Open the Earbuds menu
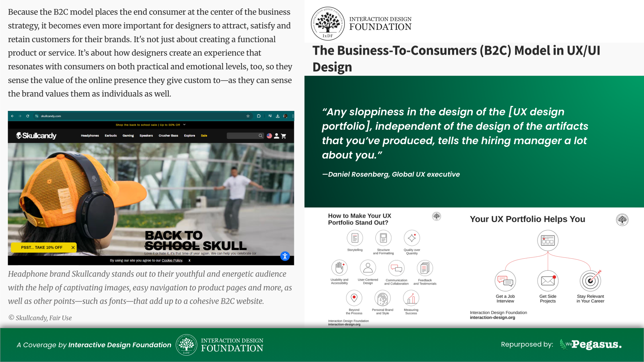Image resolution: width=644 pixels, height=362 pixels. point(111,136)
